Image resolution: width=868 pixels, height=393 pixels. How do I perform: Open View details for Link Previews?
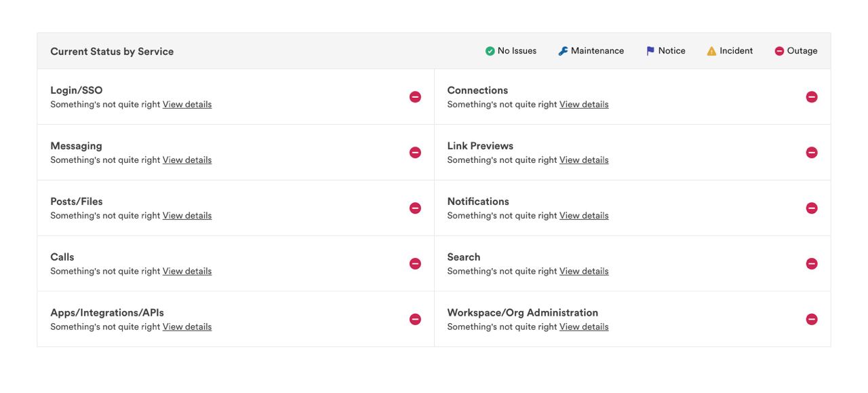[584, 160]
